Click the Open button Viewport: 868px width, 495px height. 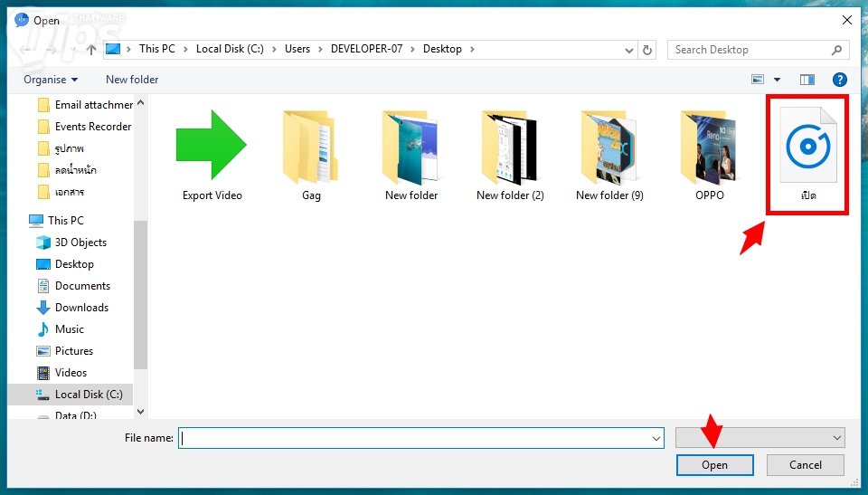pos(714,465)
